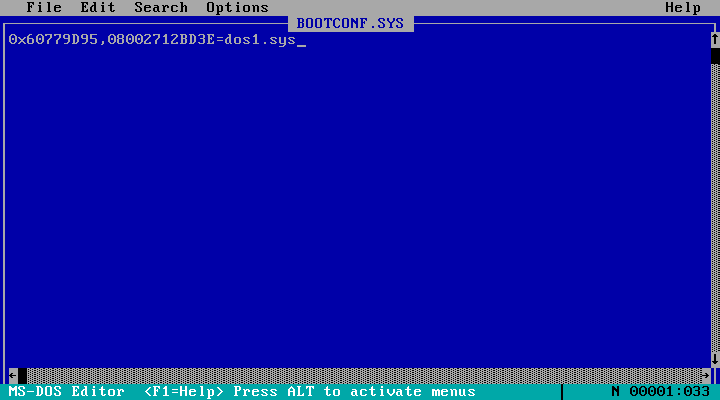This screenshot has width=720, height=400.
Task: Click the vertical scrollbar track area
Action: coord(715,208)
